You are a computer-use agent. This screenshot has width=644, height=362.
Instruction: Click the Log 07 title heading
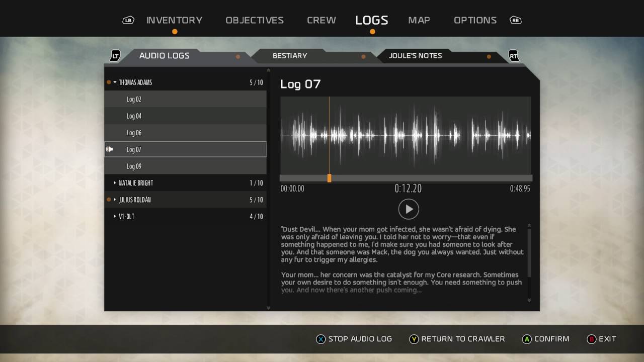tap(300, 84)
